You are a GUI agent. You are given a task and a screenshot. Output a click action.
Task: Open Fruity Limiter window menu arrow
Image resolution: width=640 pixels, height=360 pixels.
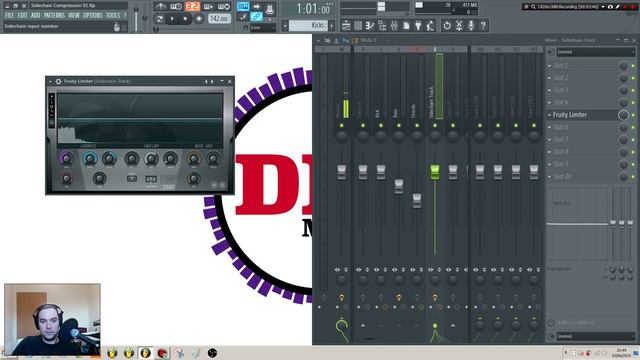pyautogui.click(x=50, y=82)
